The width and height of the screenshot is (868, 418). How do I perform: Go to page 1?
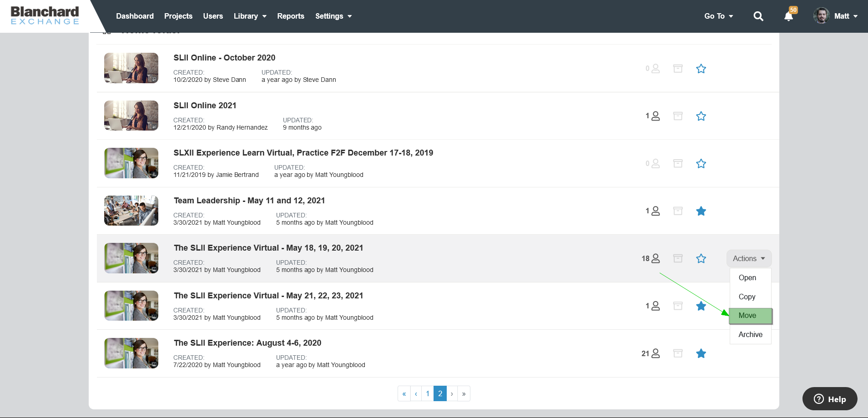(x=428, y=394)
